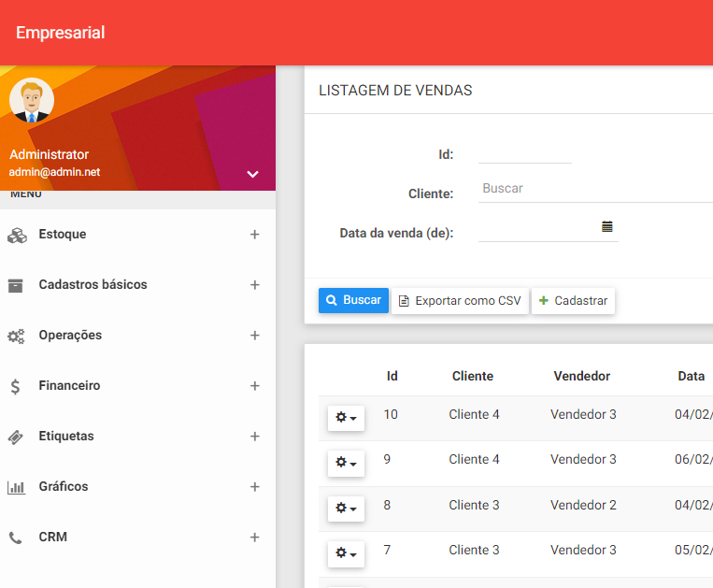Click the Data column header
Viewport: 713px width, 588px height.
[x=692, y=376]
